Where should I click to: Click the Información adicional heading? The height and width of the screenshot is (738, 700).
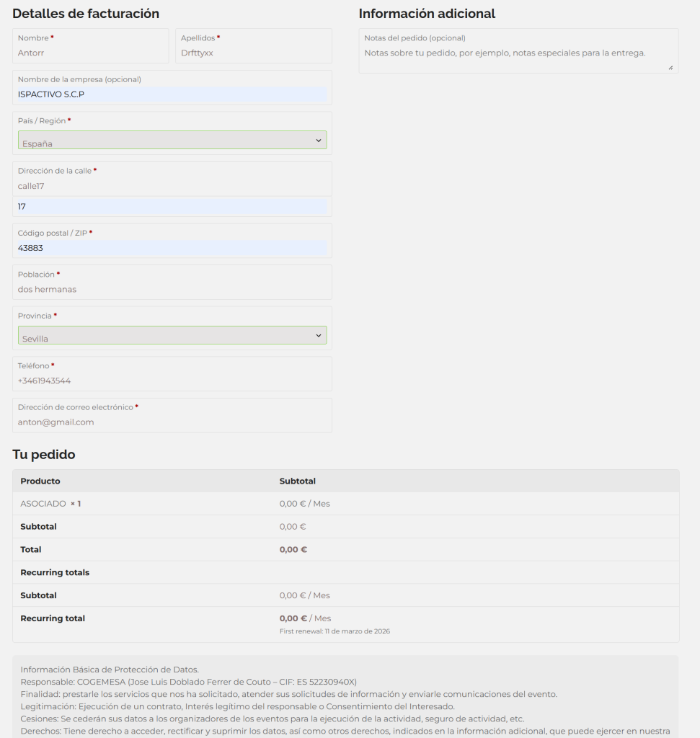pos(427,14)
